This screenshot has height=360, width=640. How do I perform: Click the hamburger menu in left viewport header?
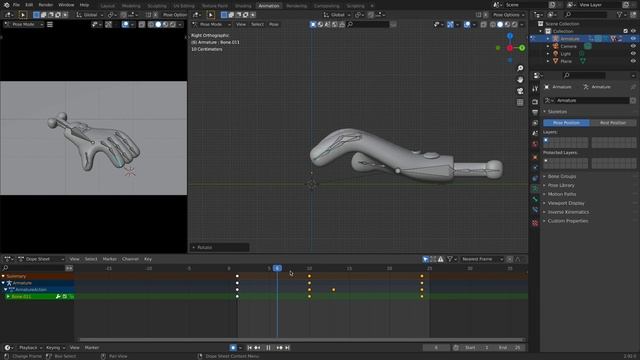point(50,24)
